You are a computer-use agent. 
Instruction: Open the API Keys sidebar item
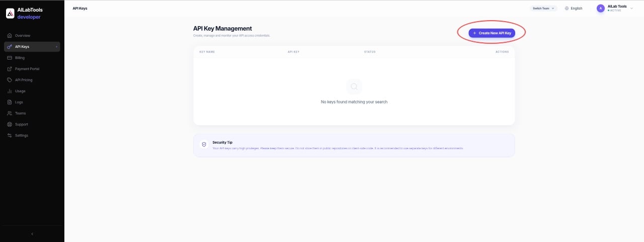tap(32, 47)
